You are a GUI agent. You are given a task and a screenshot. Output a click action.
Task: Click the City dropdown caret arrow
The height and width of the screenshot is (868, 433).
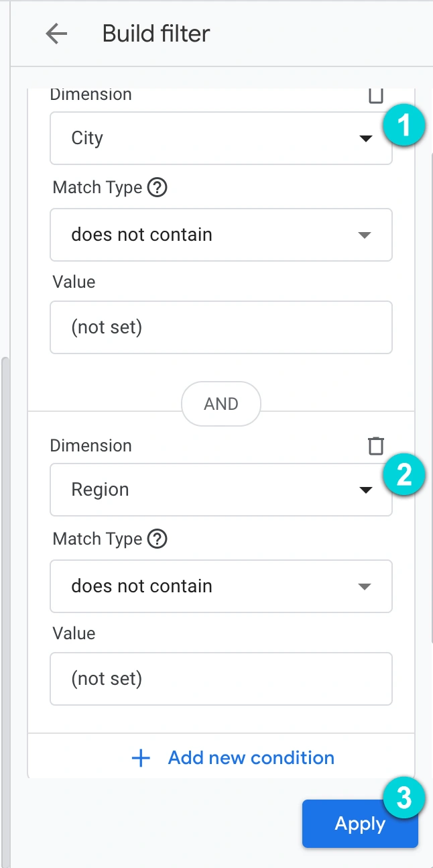pos(365,139)
